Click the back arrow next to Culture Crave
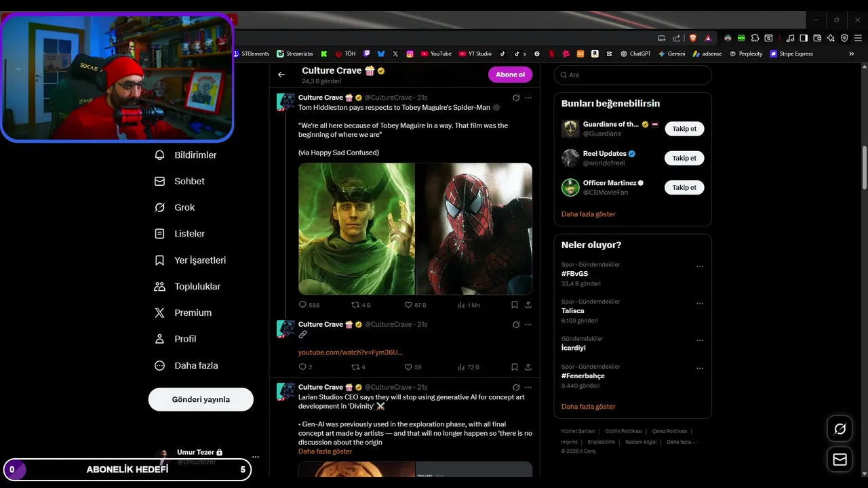 point(281,75)
